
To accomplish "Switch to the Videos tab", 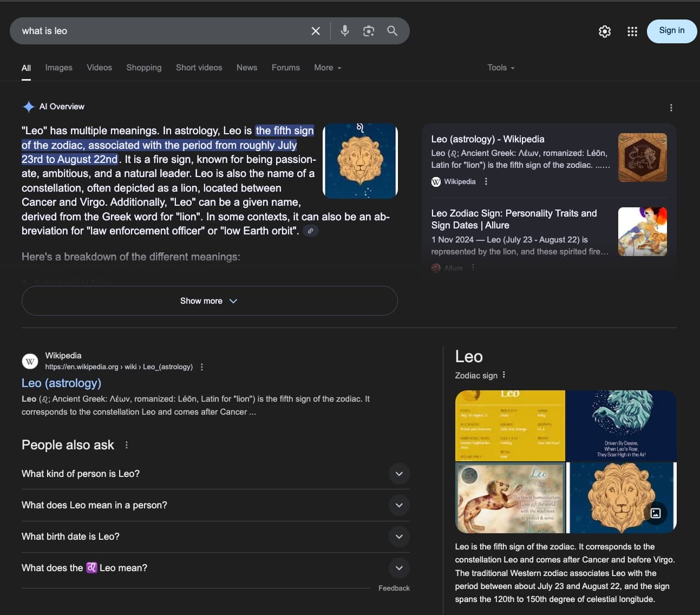I will point(99,68).
